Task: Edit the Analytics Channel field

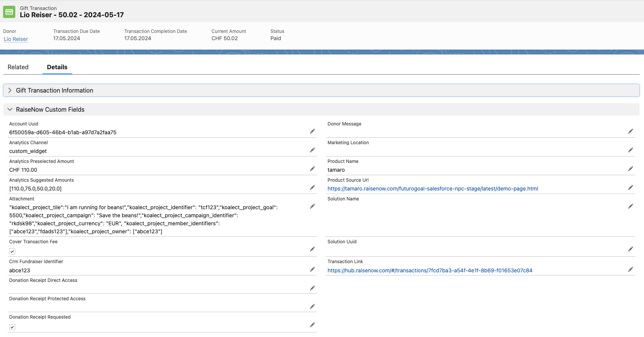Action: (x=312, y=150)
